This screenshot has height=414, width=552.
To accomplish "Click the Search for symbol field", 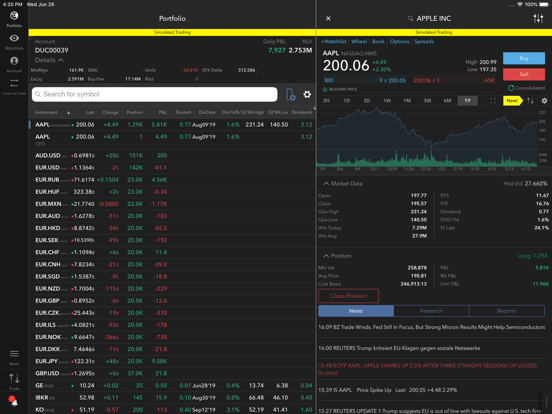I will pos(155,94).
